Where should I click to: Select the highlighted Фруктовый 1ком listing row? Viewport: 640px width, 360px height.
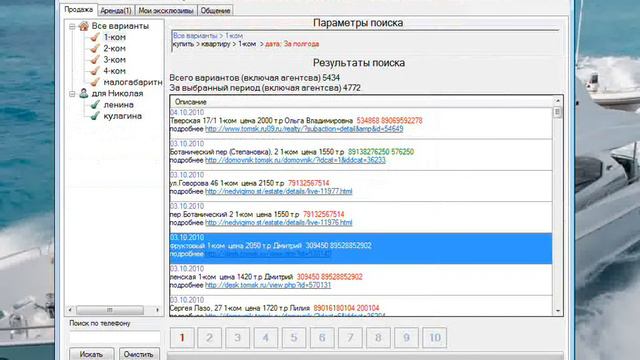pyautogui.click(x=361, y=249)
